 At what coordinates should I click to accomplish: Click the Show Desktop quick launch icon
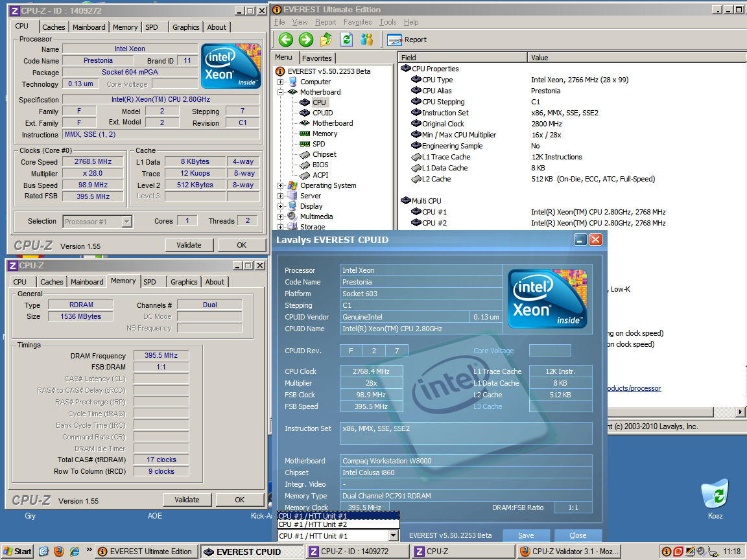tap(44, 552)
